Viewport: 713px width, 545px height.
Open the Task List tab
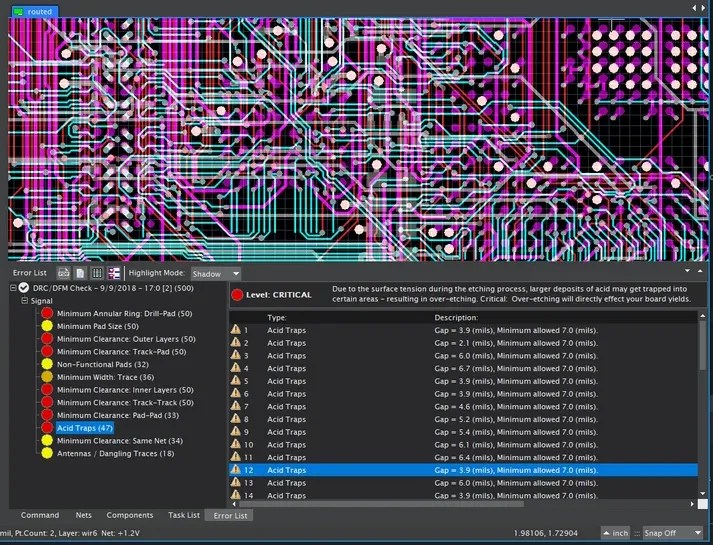click(x=184, y=515)
